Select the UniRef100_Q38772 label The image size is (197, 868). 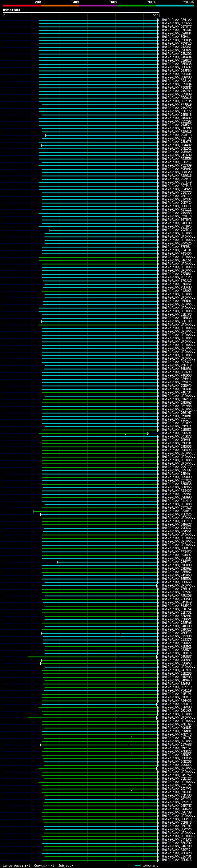pyautogui.click(x=177, y=111)
